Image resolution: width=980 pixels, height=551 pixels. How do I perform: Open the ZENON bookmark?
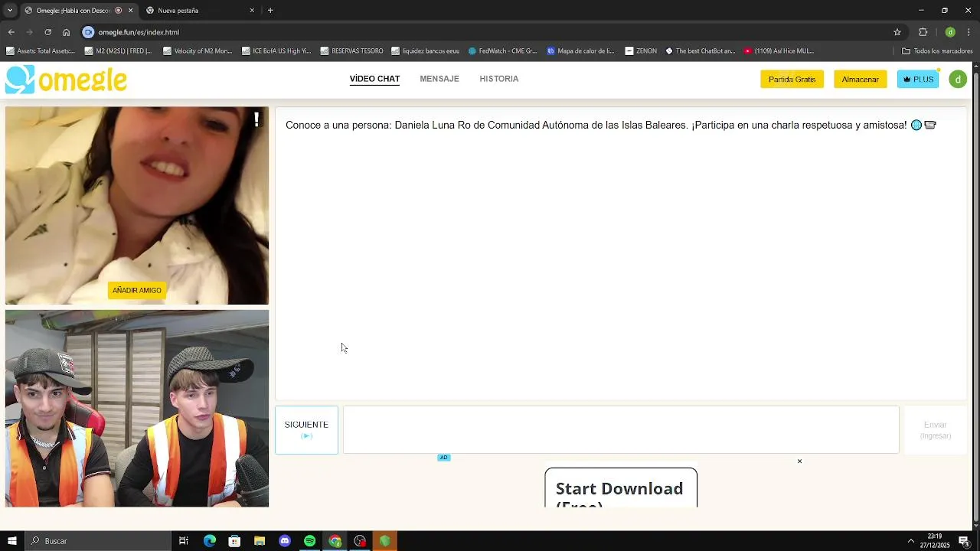click(x=641, y=51)
